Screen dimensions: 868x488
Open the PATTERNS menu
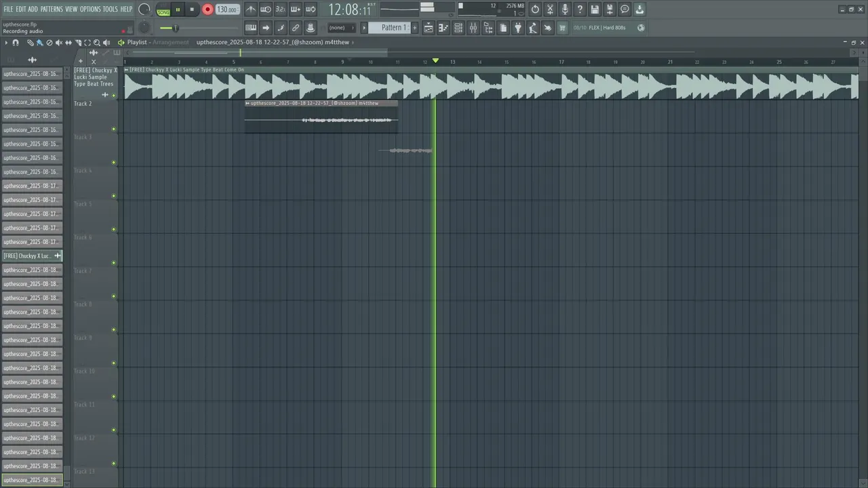52,9
